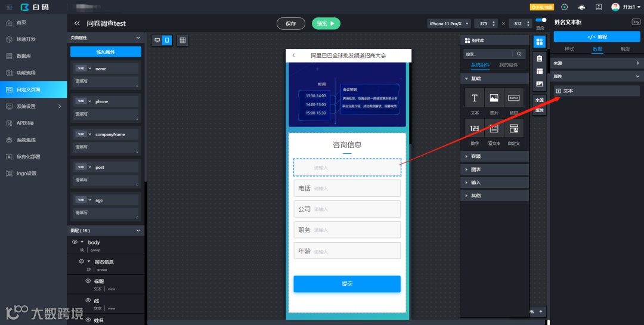Click the 812 height stepper field
Image resolution: width=644 pixels, height=325 pixels.
(521, 23)
